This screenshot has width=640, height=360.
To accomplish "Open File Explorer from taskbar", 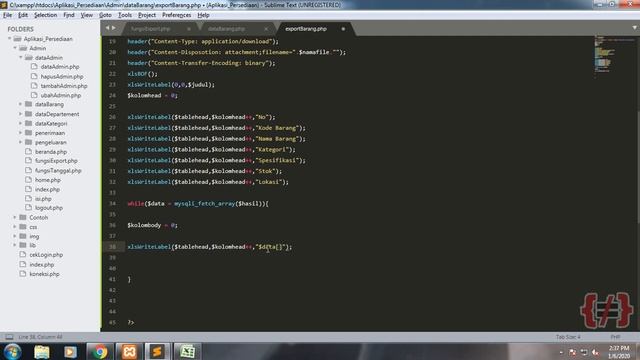I will [x=42, y=351].
